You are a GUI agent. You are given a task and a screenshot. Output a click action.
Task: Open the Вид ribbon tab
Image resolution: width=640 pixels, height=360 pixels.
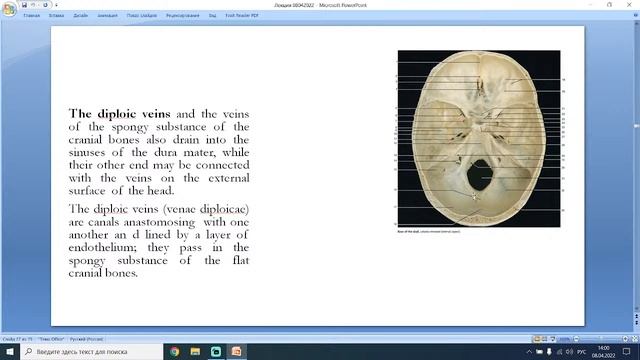(212, 16)
